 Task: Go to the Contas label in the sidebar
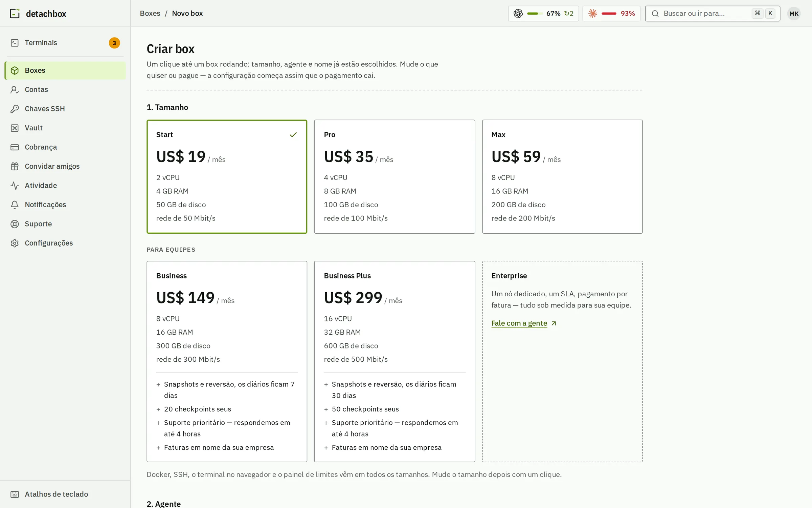tap(36, 90)
